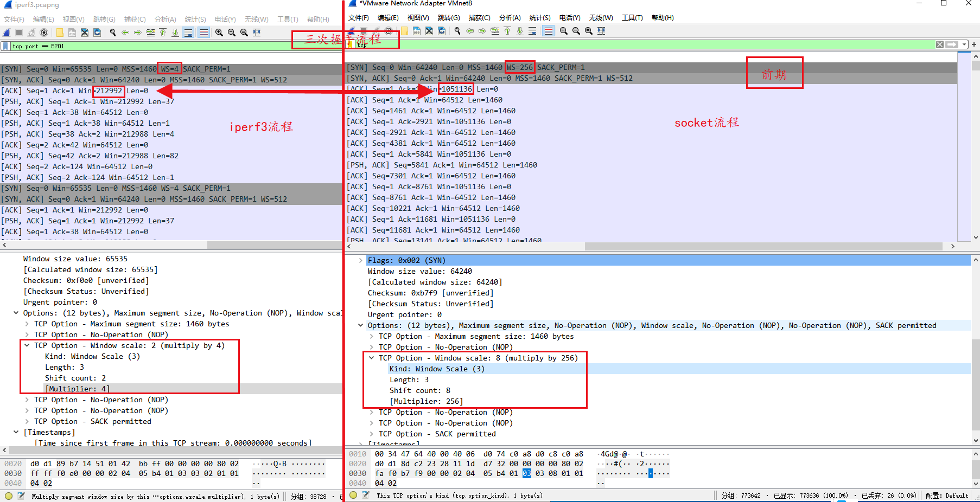The width and height of the screenshot is (980, 502).
Task: Expand Maximum segment size option in iperf3.pcapng details
Action: pyautogui.click(x=27, y=324)
